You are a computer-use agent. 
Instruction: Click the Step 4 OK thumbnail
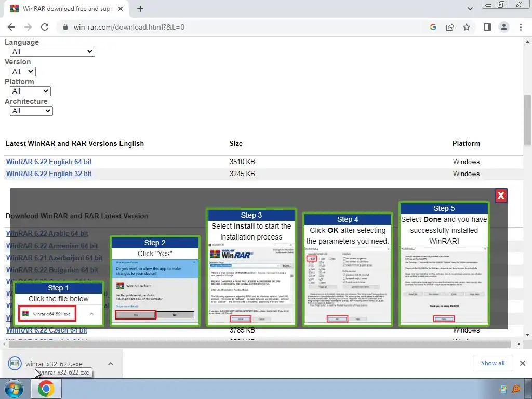click(x=348, y=270)
